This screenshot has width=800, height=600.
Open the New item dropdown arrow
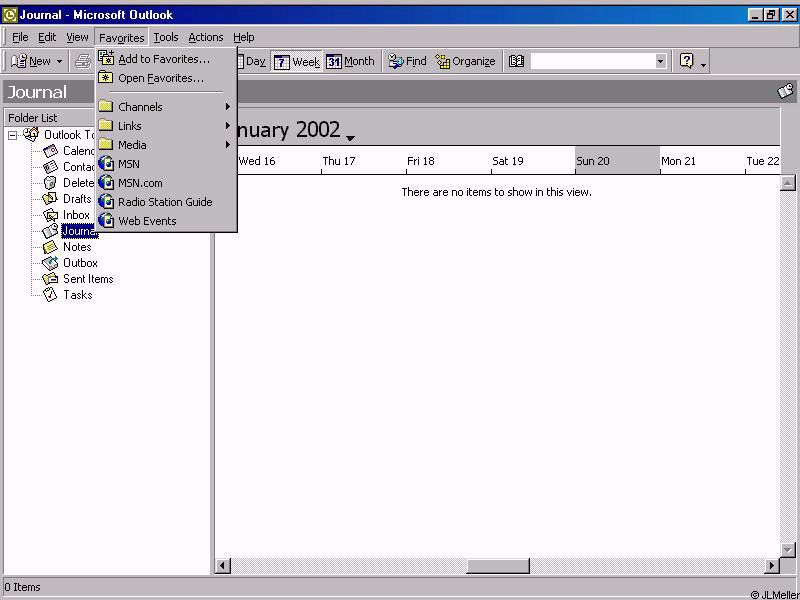[59, 62]
